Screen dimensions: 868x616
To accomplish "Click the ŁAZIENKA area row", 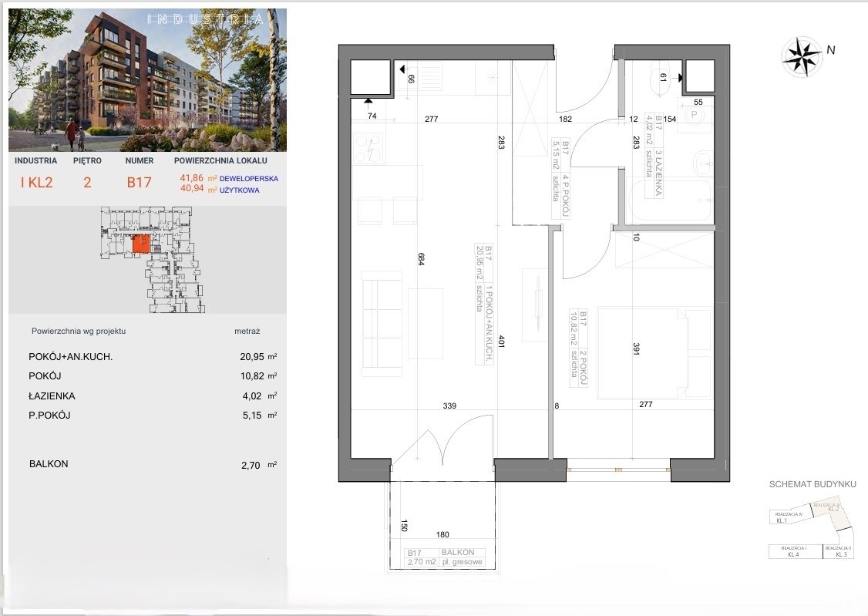I will (146, 396).
